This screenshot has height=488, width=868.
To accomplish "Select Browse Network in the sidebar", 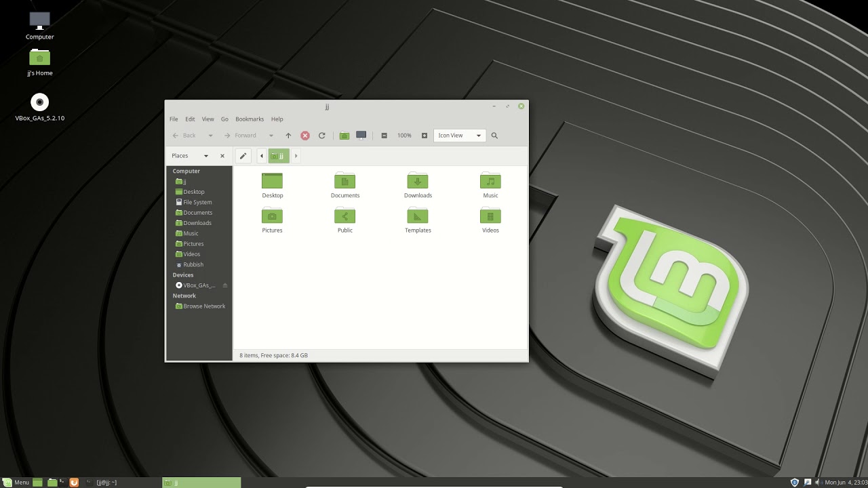I will (x=199, y=306).
